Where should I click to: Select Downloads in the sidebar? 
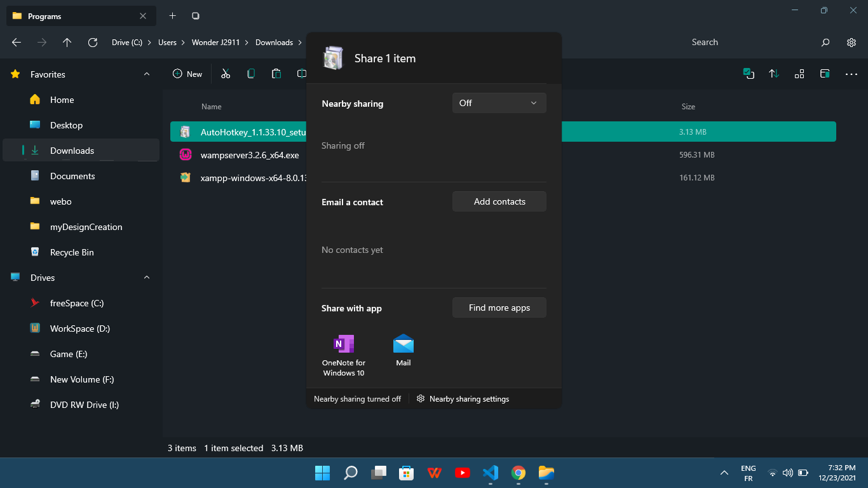click(81, 151)
